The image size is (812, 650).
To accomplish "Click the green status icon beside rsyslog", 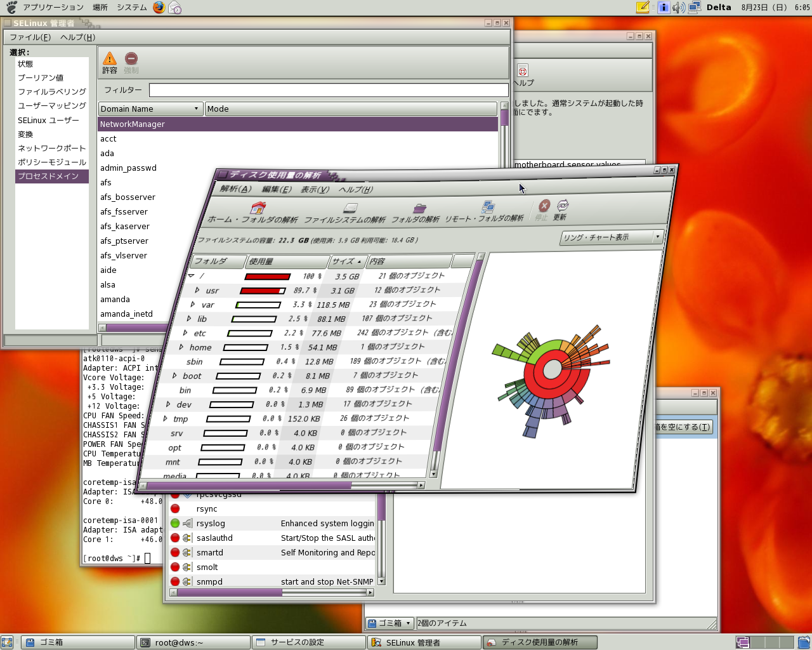I will [175, 524].
